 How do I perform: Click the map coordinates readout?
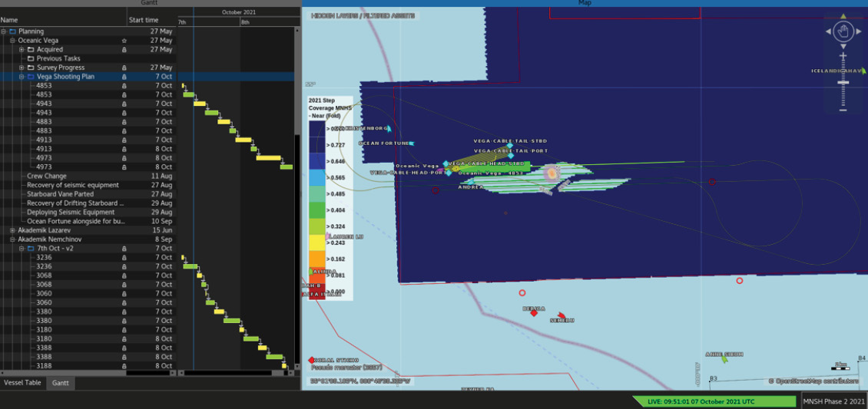[x=360, y=381]
